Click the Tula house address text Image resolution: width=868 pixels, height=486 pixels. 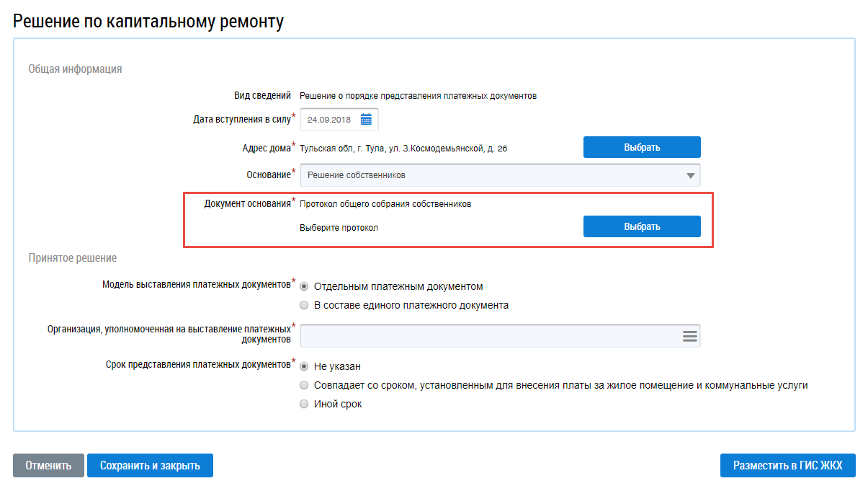tap(403, 148)
